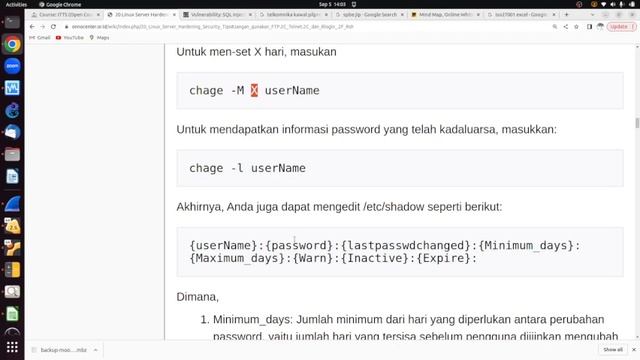Share this page icon
Viewport: 640px width, 360px height.
(566, 27)
